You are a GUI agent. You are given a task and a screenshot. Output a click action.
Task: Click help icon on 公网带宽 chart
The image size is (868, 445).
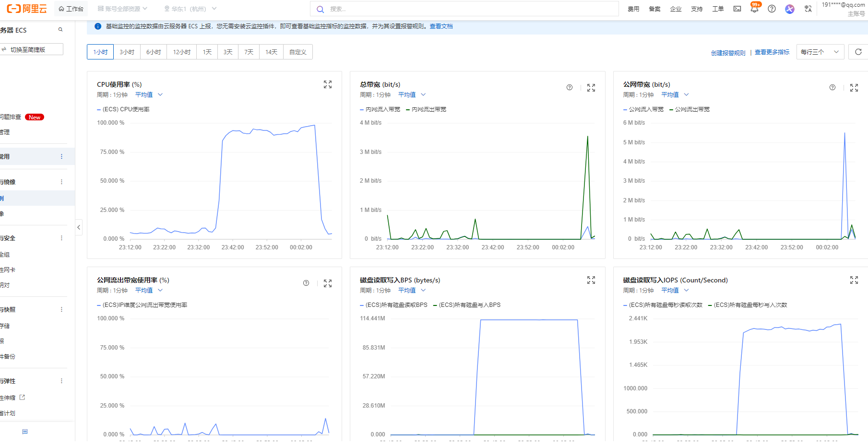click(832, 87)
